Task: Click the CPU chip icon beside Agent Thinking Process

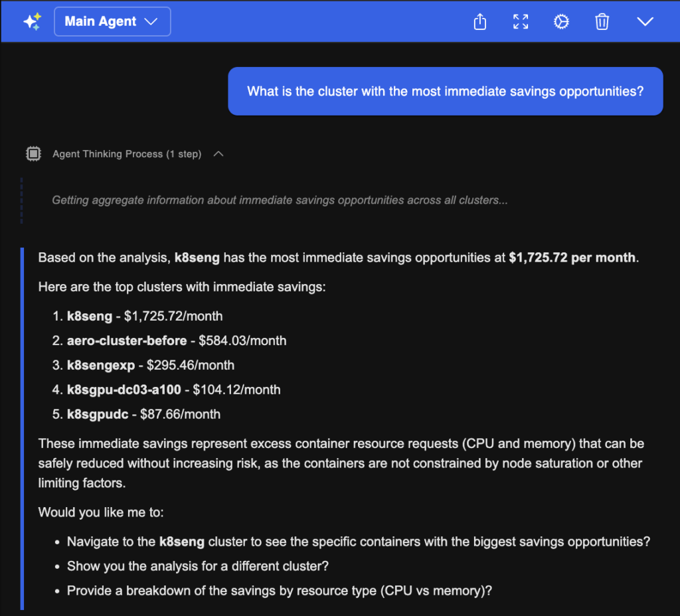Action: 33,153
